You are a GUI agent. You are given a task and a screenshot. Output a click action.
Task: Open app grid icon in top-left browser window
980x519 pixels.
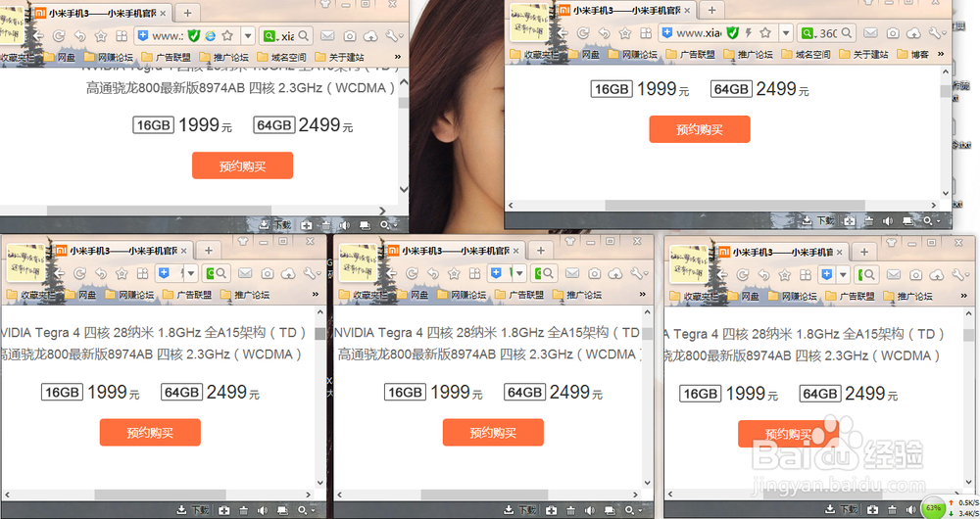(x=122, y=36)
